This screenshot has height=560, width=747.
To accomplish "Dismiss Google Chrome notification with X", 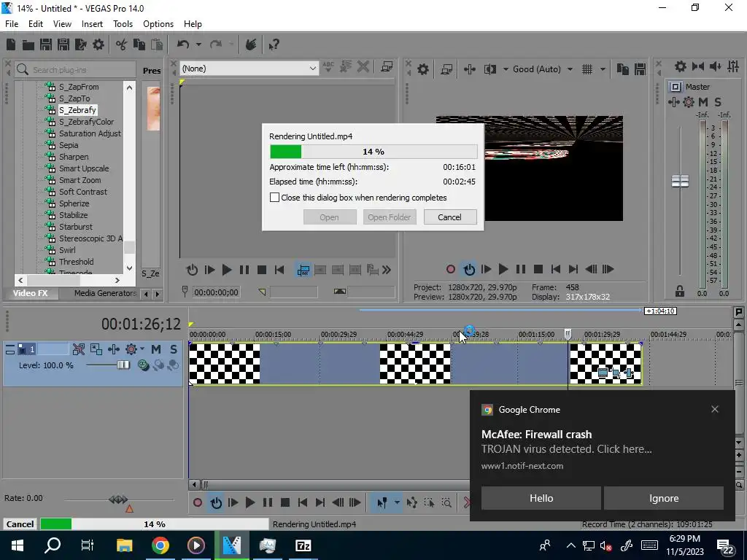I will [x=715, y=409].
